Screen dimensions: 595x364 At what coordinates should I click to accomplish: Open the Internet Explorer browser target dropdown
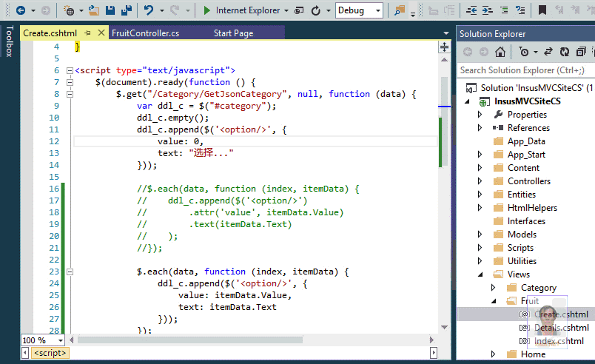[286, 10]
